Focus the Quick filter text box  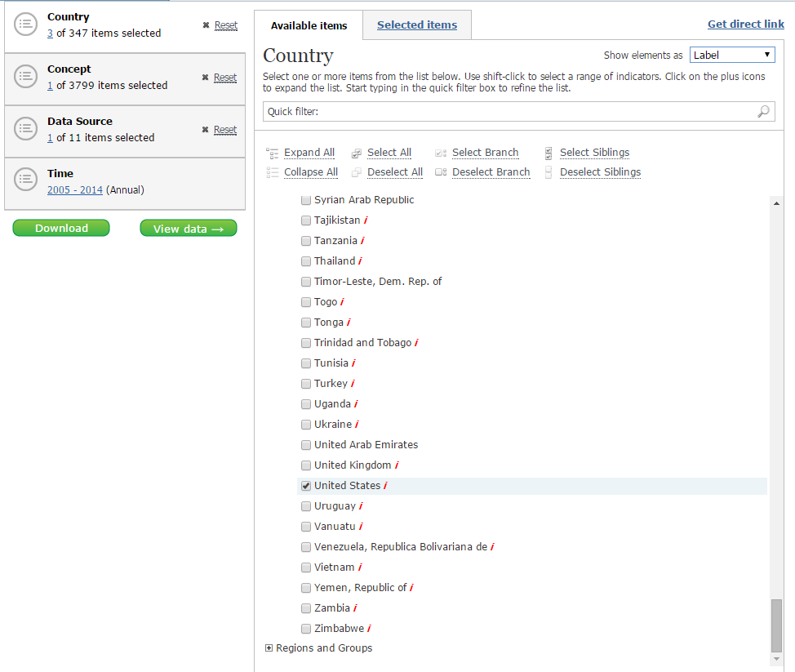point(506,112)
